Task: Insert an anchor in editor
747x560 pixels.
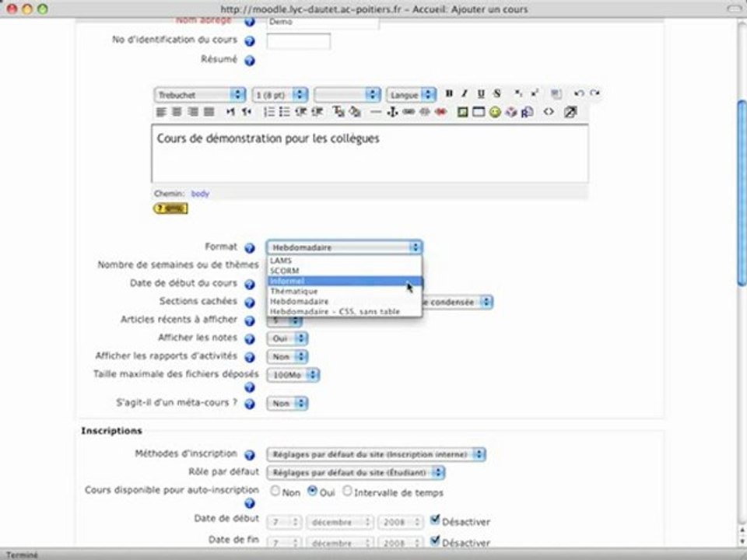Action: (x=392, y=112)
